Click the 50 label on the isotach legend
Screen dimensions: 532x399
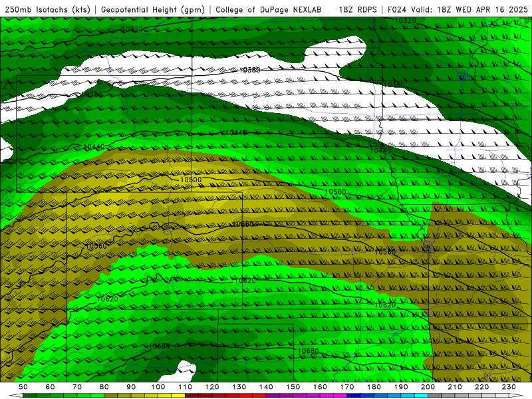(x=23, y=387)
